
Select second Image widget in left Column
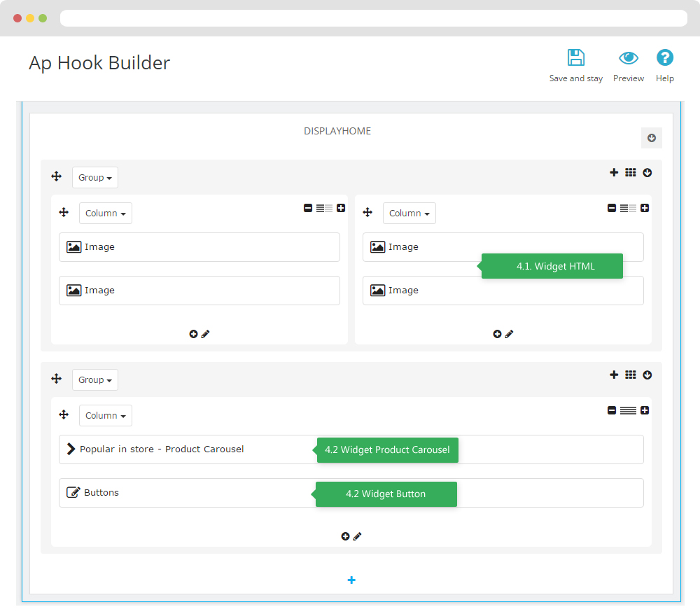tap(199, 291)
